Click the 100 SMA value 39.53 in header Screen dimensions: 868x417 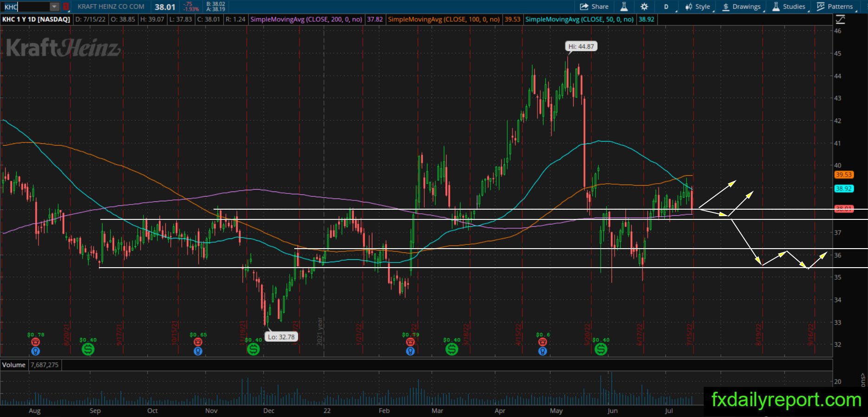512,19
